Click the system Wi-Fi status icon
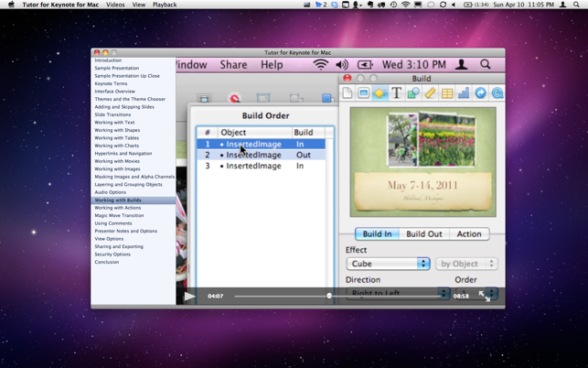 [x=405, y=5]
